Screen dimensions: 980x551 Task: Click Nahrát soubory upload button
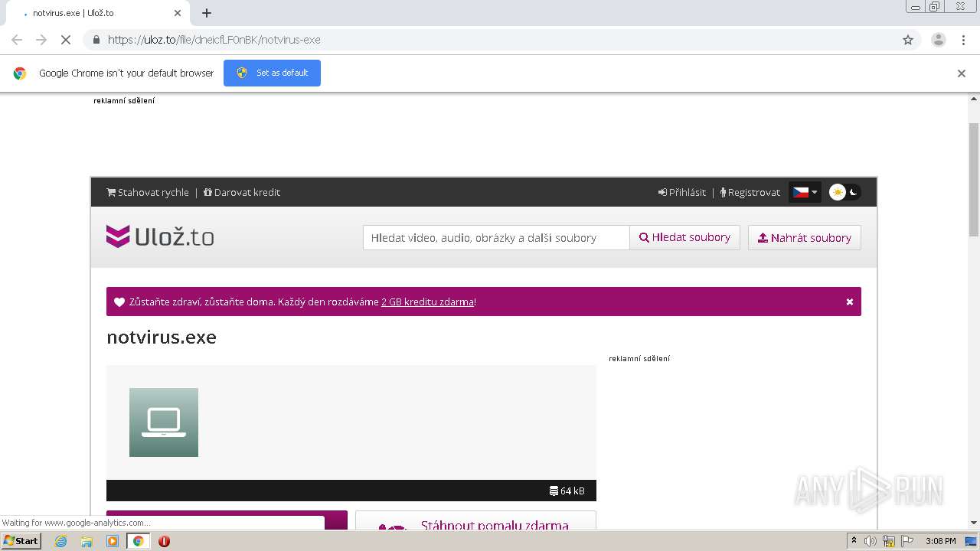click(x=805, y=237)
